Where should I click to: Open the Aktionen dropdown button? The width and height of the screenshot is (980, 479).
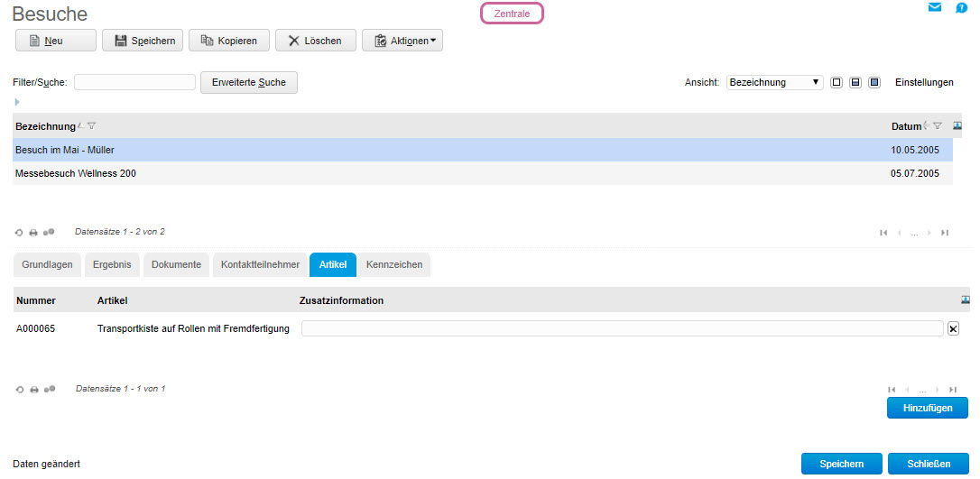tap(402, 41)
